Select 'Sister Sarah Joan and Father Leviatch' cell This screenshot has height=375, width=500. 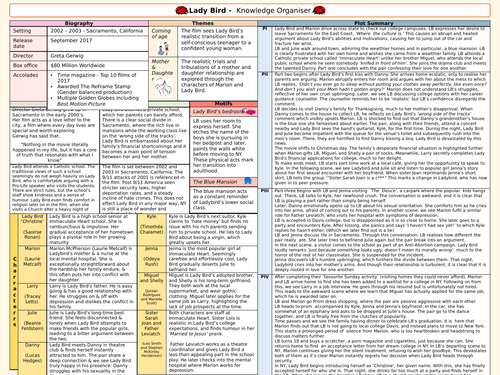coord(152,342)
